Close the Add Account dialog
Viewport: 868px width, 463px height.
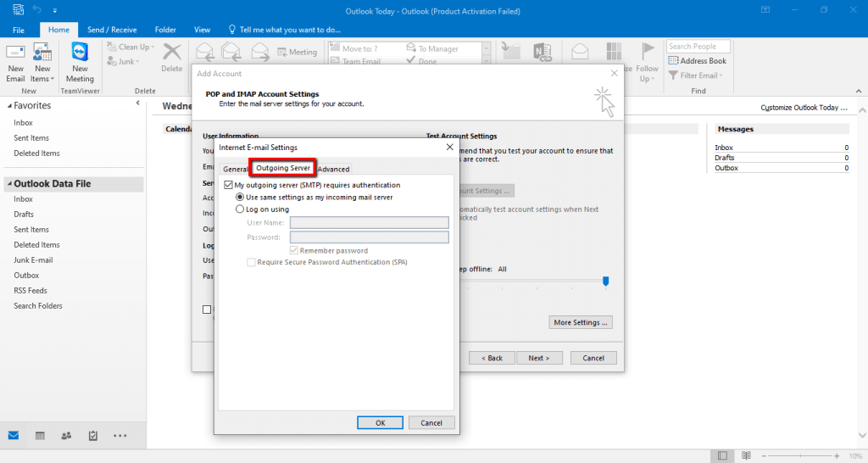(x=614, y=73)
